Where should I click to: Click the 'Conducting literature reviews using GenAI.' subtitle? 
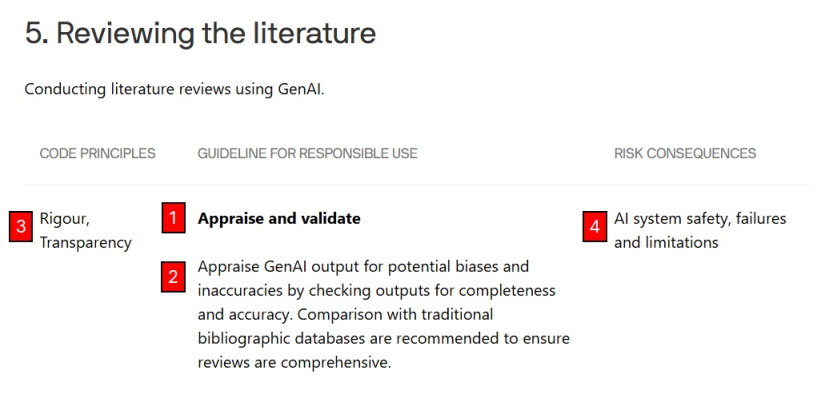coord(175,89)
